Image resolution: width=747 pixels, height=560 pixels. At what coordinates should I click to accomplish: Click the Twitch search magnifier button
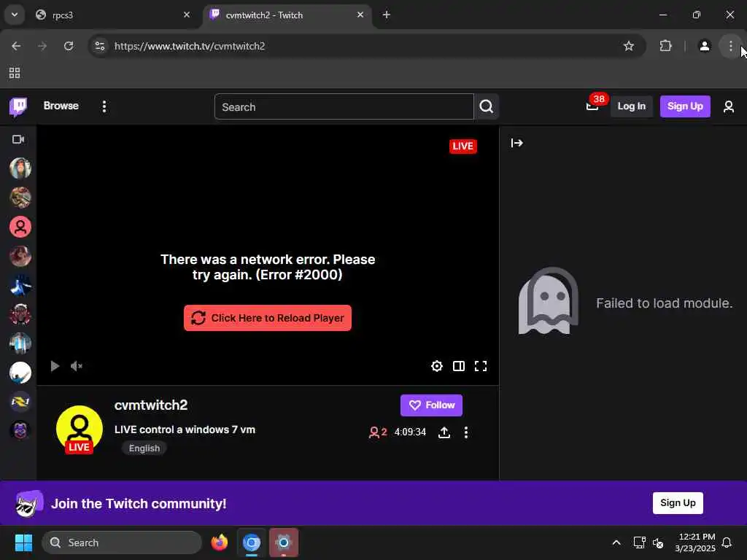(x=487, y=106)
